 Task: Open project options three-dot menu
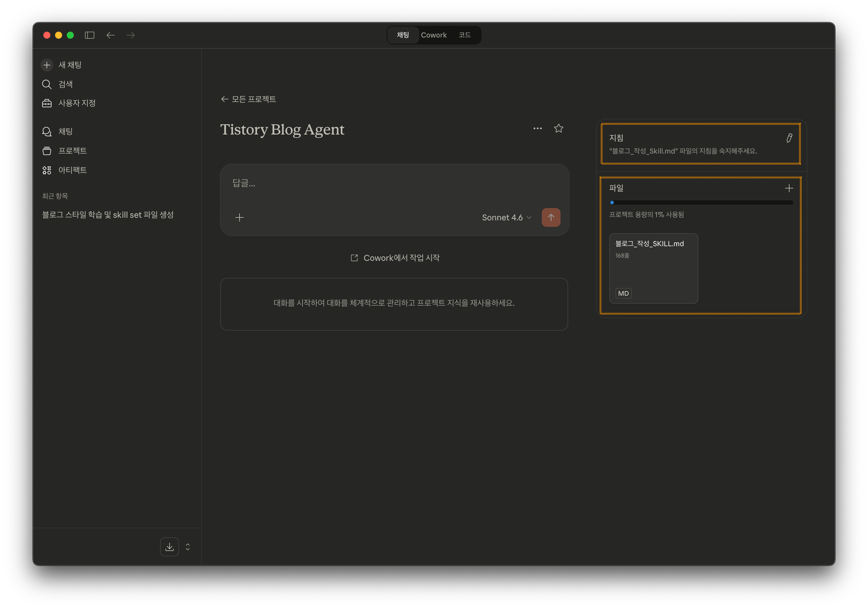pos(537,129)
